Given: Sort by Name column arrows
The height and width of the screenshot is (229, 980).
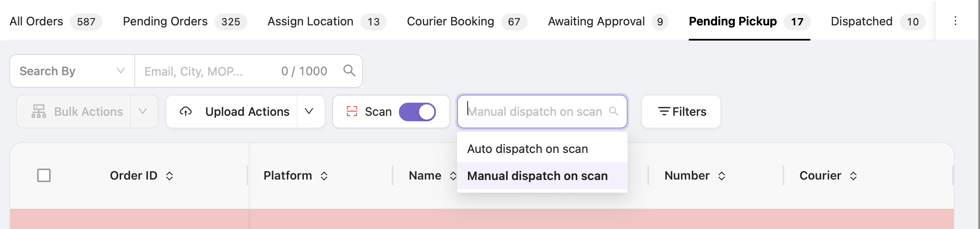Looking at the screenshot, I should point(453,176).
